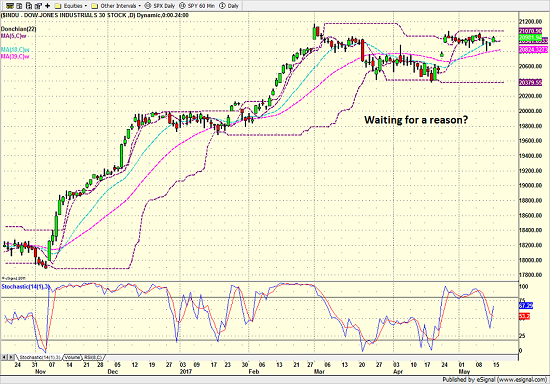Click the 2017 year label on time axis
Image resolution: width=550 pixels, height=384 pixels.
(x=186, y=372)
